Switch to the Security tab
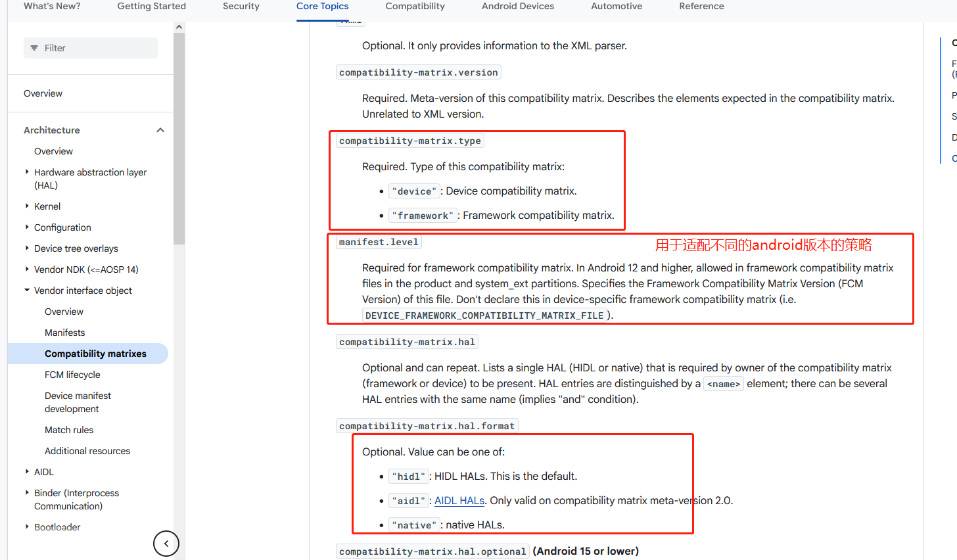 click(241, 7)
